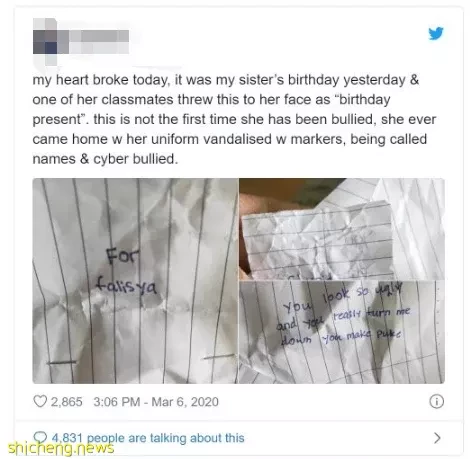Open the 'For falisya' note photo
Viewport: 470px width, 459px height.
[135, 281]
